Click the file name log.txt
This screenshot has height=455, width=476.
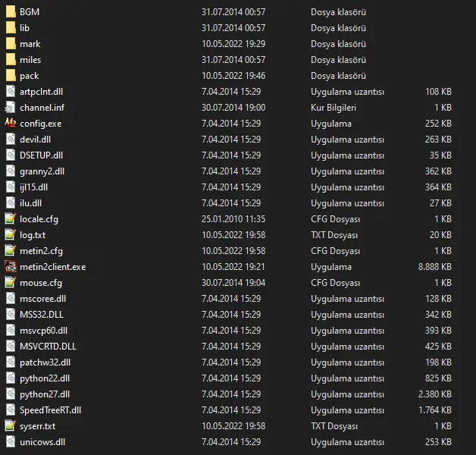coord(33,235)
